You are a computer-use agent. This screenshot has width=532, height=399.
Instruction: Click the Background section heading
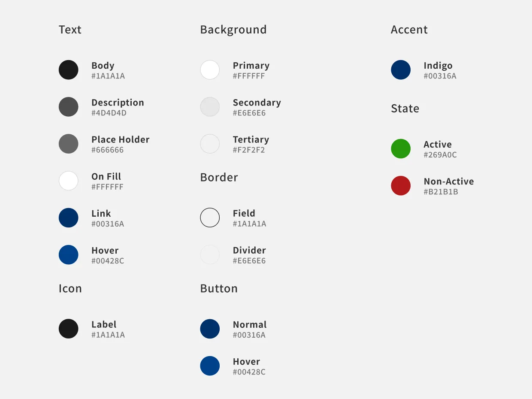pos(233,30)
